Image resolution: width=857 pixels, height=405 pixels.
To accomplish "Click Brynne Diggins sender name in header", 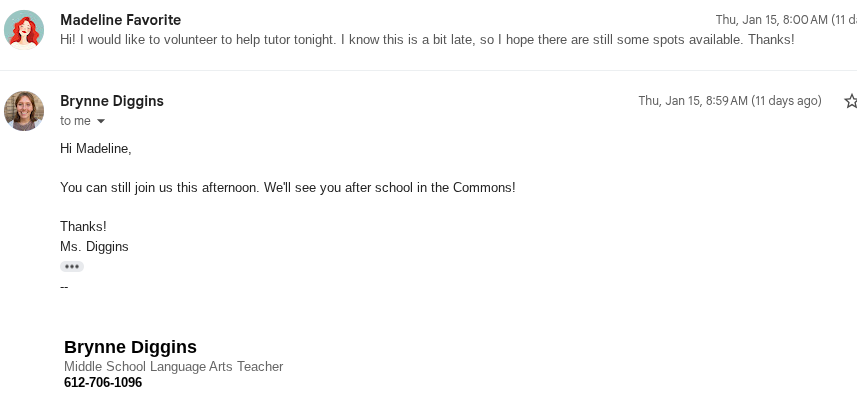I will pos(112,101).
